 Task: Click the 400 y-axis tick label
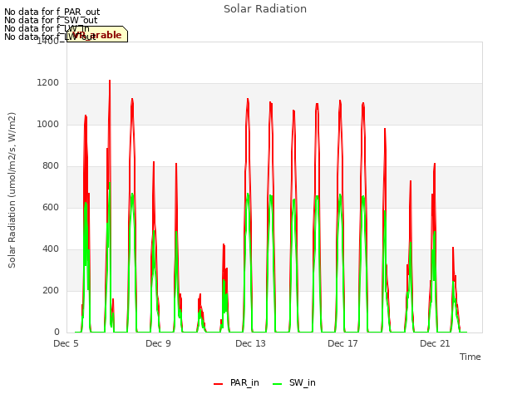tap(51, 249)
